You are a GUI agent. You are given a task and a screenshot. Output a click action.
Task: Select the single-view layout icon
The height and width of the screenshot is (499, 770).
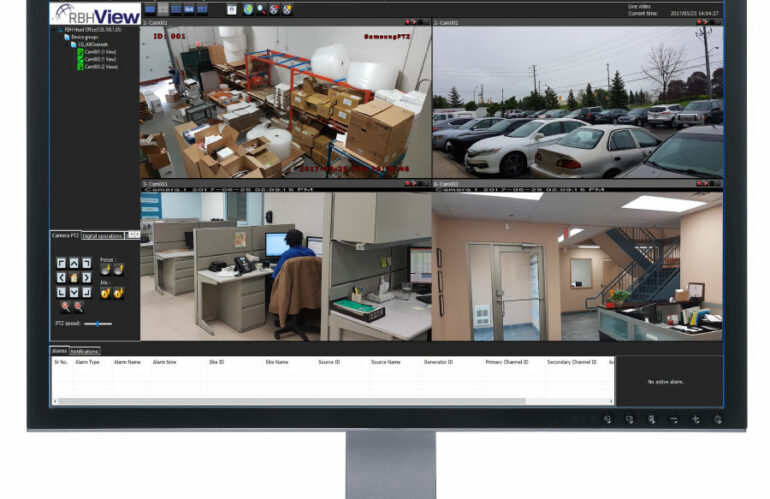pyautogui.click(x=150, y=9)
